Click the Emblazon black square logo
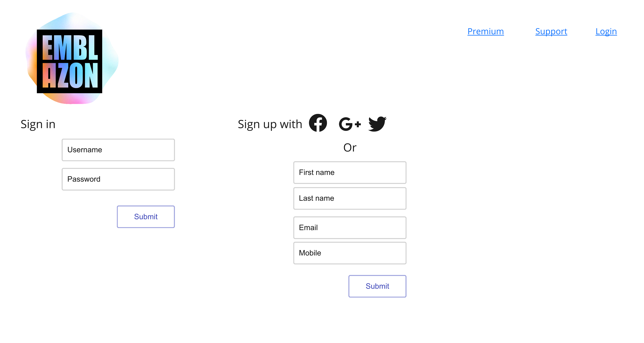 coord(69,61)
